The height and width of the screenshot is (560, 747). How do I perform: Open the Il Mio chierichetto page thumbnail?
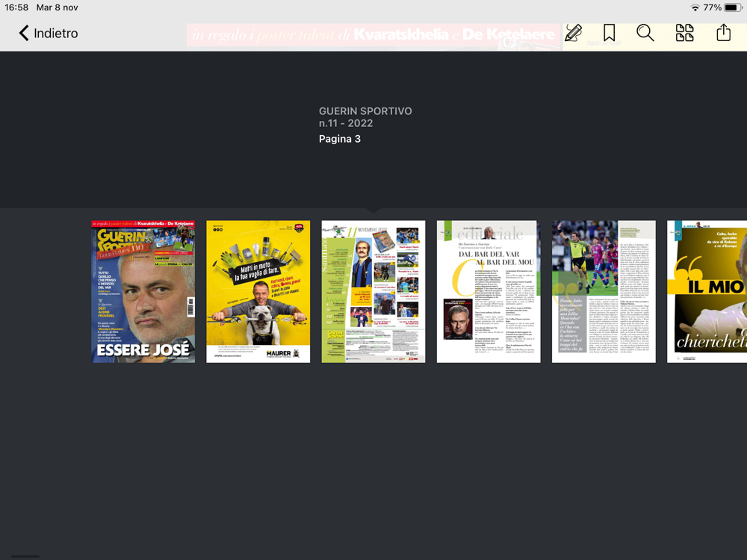pyautogui.click(x=707, y=291)
